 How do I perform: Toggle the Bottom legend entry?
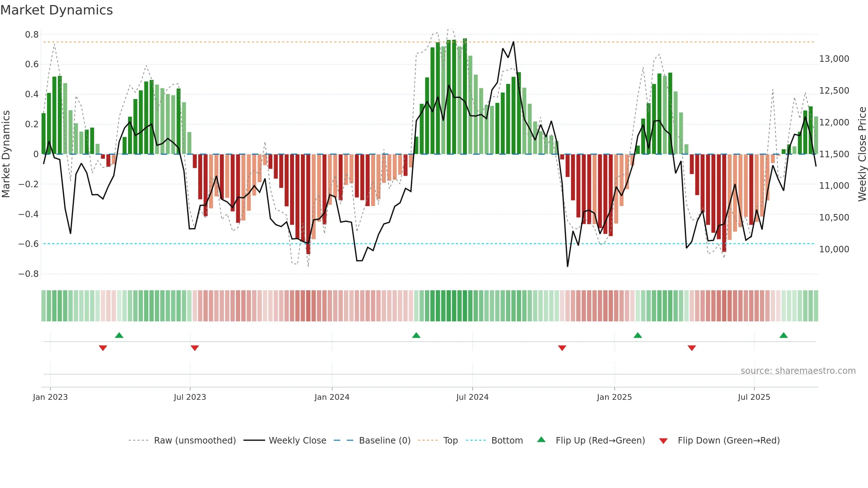tap(494, 440)
